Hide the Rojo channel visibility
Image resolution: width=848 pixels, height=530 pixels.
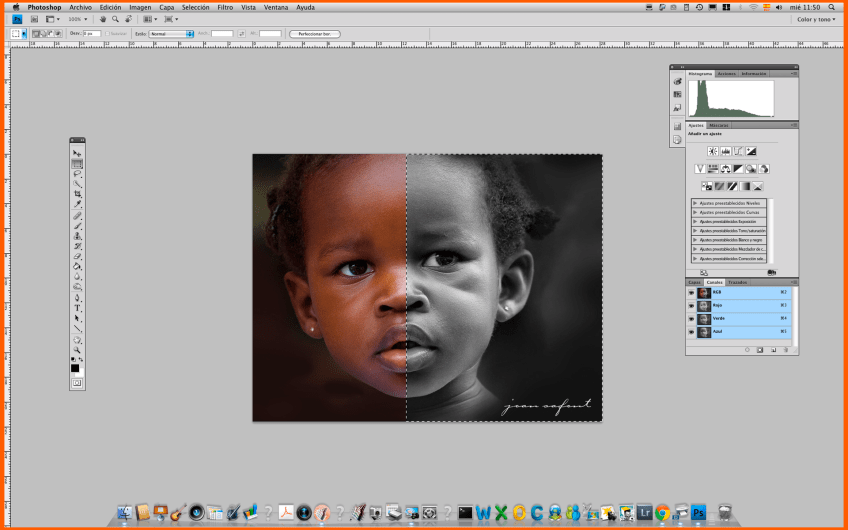pos(691,305)
